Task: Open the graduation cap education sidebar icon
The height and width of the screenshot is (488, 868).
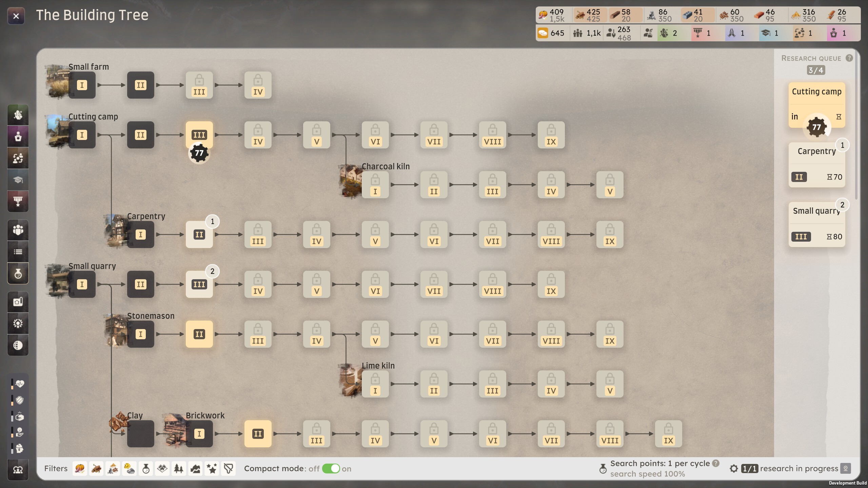Action: (18, 180)
